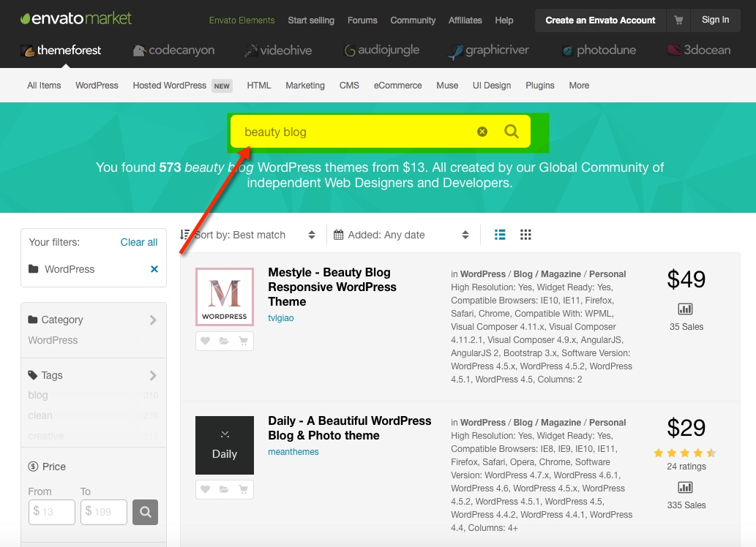Go to the CodeCanyon marketplace
756x547 pixels.
pyautogui.click(x=173, y=50)
